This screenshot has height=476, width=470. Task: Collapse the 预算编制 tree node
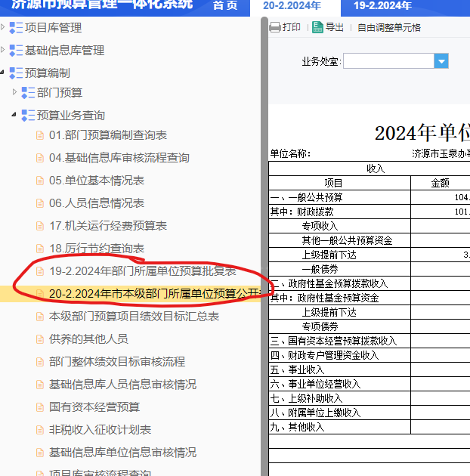pyautogui.click(x=2, y=73)
